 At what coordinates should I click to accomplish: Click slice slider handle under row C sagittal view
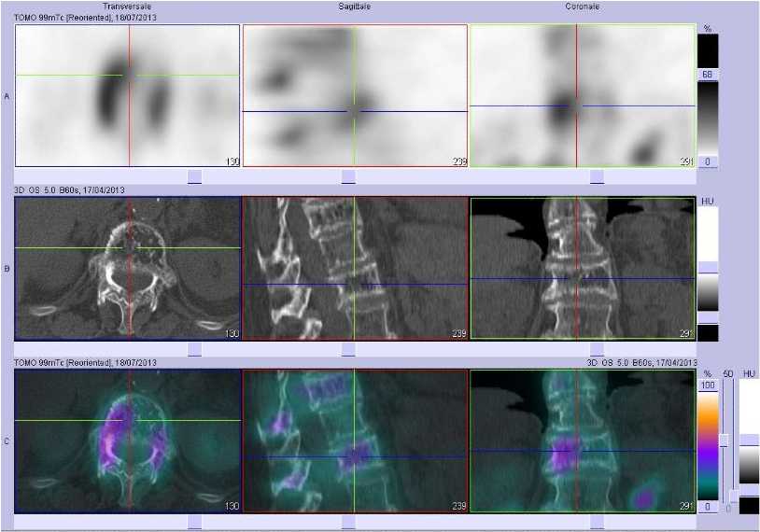tap(348, 522)
